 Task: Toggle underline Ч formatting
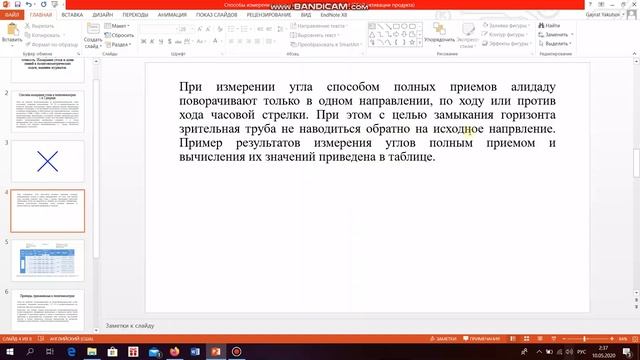(160, 41)
